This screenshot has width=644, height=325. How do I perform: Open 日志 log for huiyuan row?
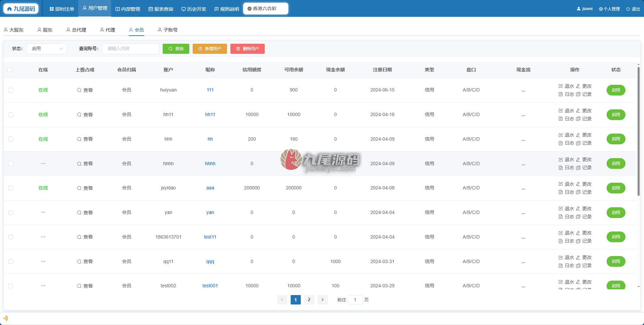click(566, 94)
